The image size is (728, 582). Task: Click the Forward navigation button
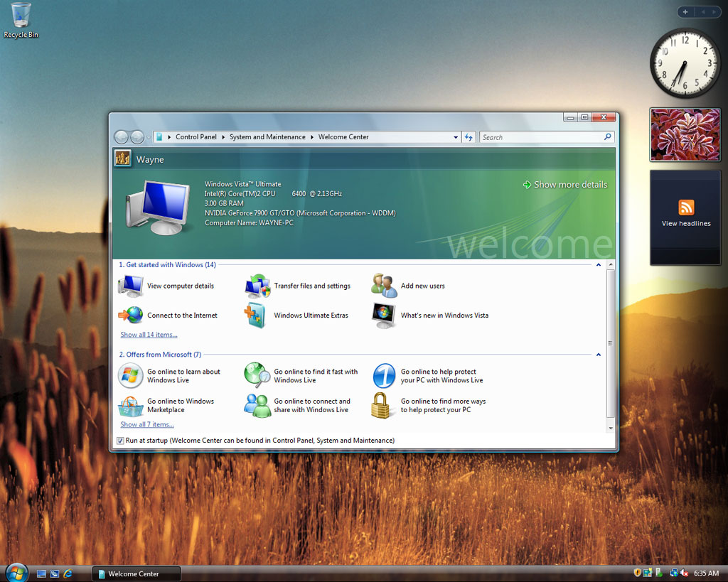click(137, 137)
